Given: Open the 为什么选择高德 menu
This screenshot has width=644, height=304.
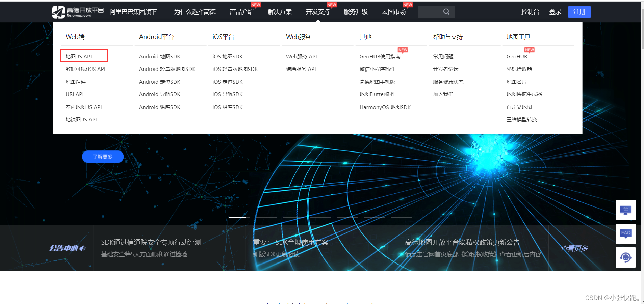Looking at the screenshot, I should [x=195, y=12].
